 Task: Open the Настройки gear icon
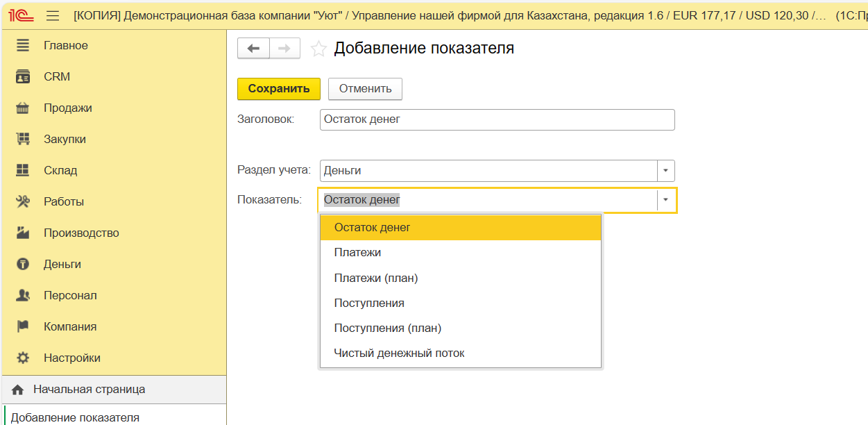point(23,358)
